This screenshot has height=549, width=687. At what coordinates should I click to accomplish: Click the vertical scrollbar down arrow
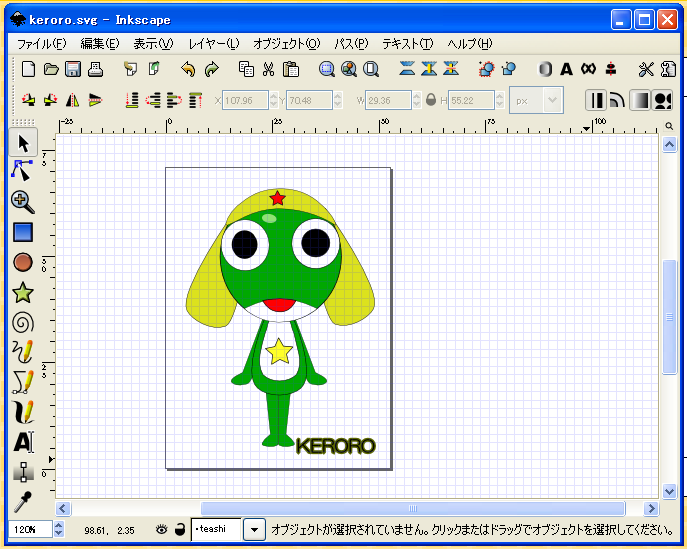(669, 492)
